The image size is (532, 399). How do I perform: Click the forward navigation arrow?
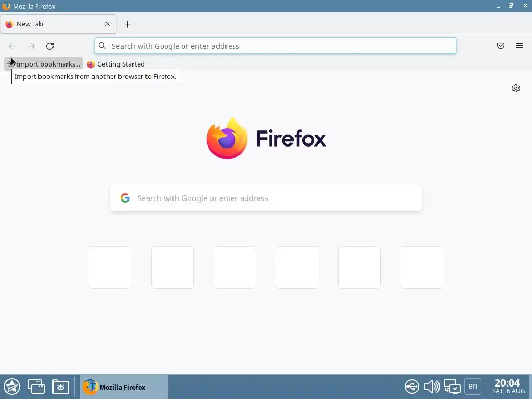(31, 46)
